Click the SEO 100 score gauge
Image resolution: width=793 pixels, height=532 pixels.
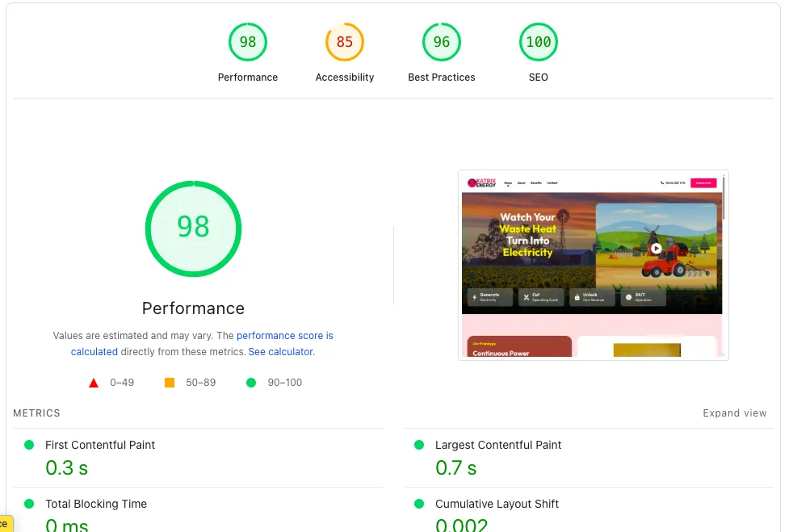point(539,41)
